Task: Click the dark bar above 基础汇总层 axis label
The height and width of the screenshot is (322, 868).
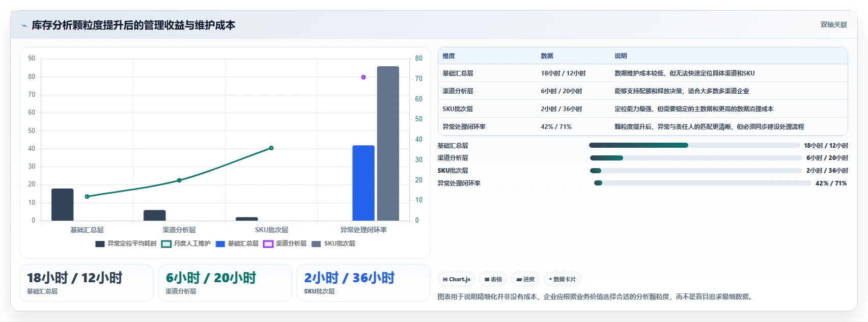Action: [x=63, y=205]
